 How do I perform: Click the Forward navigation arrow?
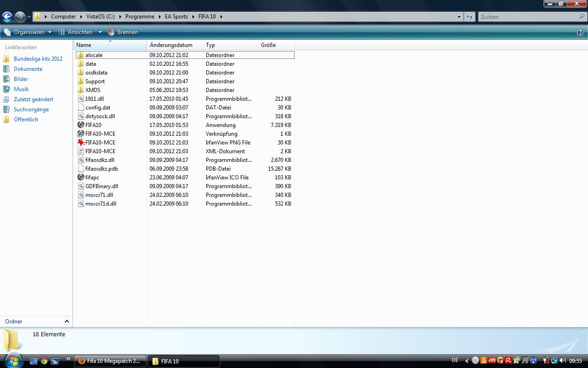click(20, 17)
